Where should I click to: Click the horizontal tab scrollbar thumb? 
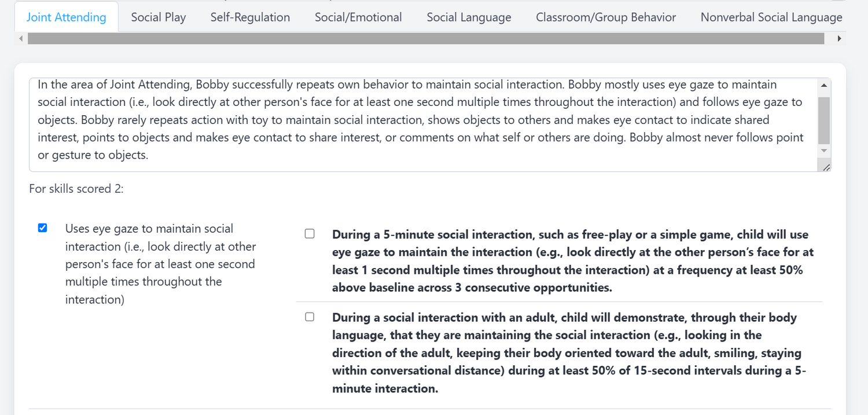click(425, 39)
